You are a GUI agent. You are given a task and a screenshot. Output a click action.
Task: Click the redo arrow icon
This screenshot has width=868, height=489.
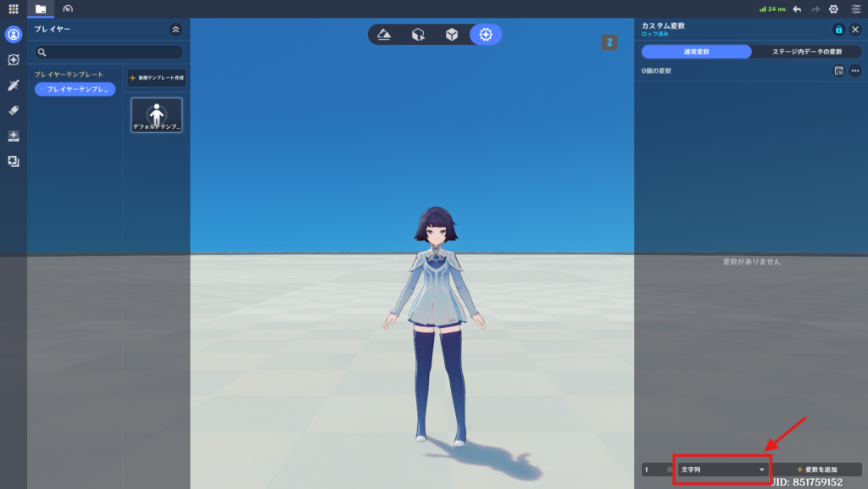point(815,8)
